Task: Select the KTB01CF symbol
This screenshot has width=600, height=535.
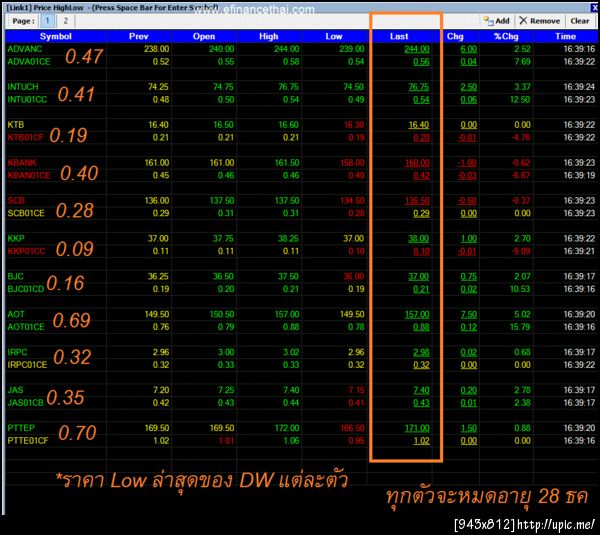Action: pos(26,137)
